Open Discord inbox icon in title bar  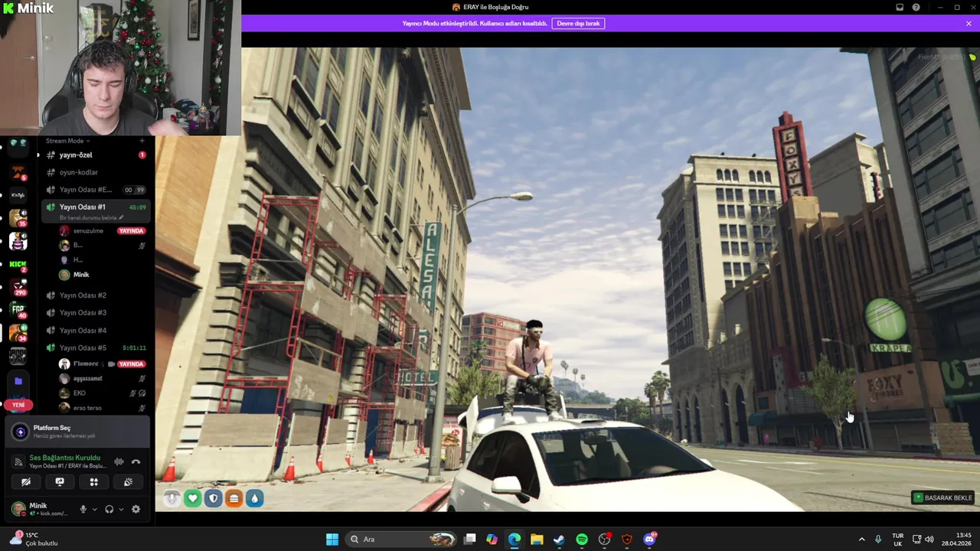point(900,8)
